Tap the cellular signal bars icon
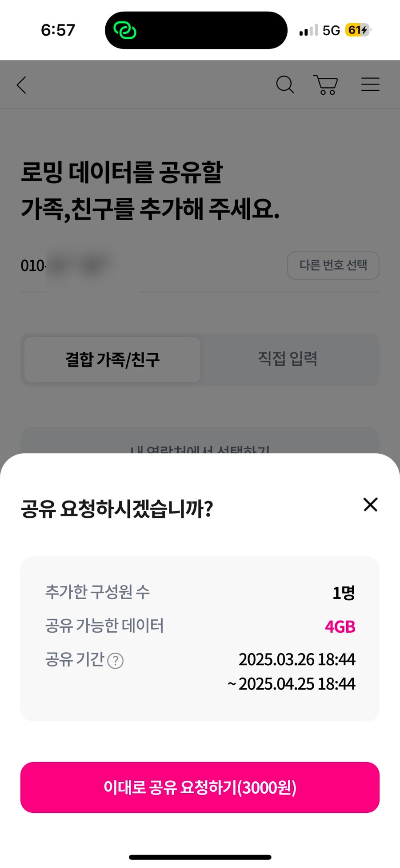 pyautogui.click(x=308, y=30)
